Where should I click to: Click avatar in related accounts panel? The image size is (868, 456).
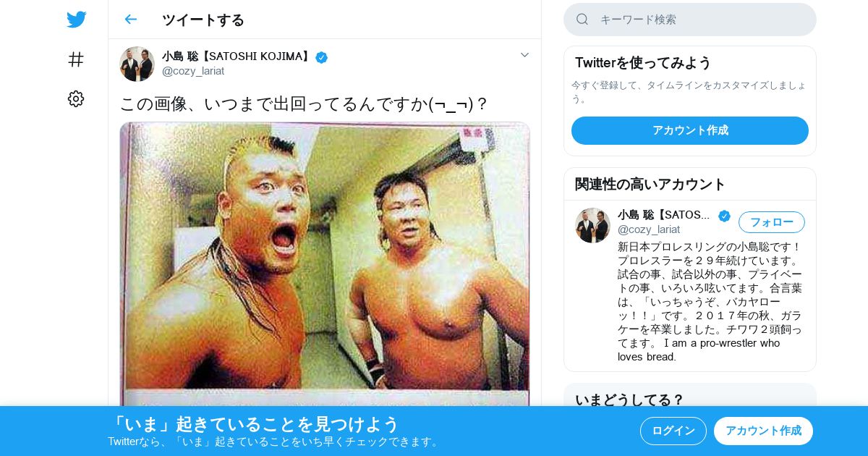click(592, 225)
